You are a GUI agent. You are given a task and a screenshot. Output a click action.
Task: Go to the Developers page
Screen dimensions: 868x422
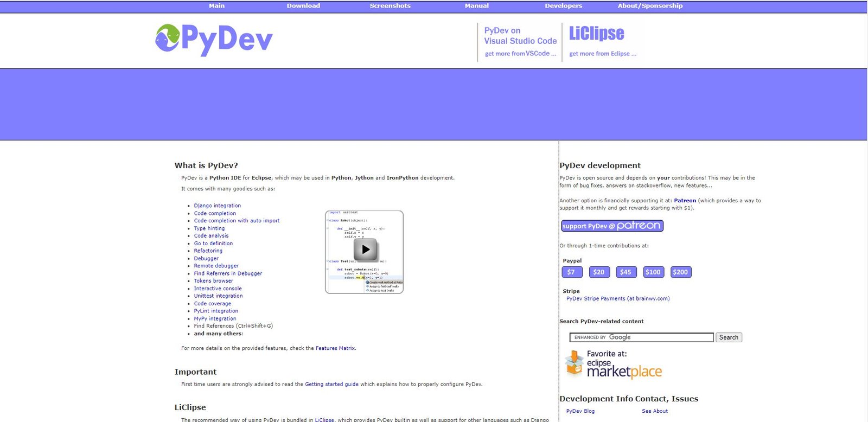563,6
